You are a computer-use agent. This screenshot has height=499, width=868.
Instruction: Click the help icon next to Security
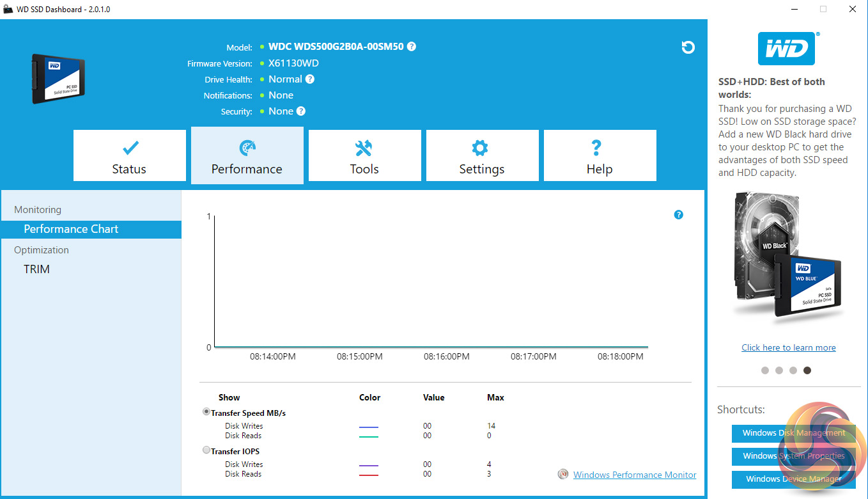point(301,111)
